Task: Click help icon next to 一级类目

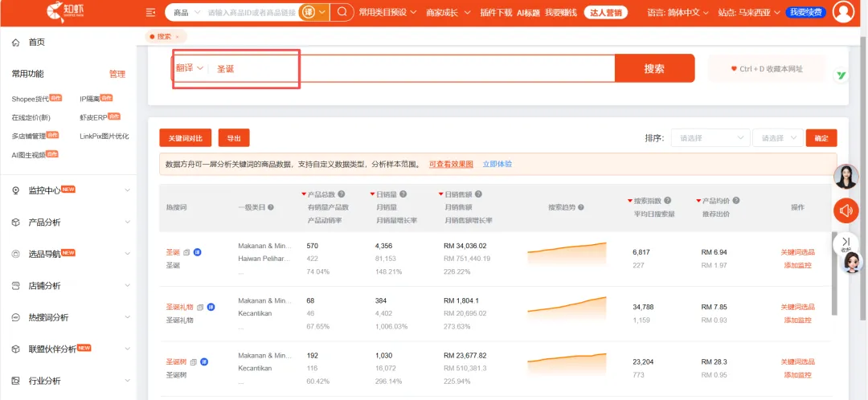Action: 271,207
